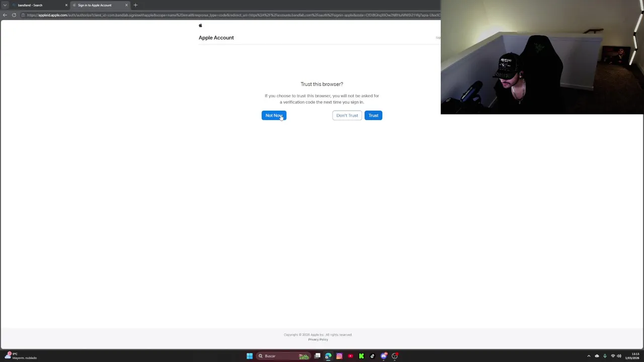Open Task View from the taskbar
The image size is (644, 362).
point(317,356)
